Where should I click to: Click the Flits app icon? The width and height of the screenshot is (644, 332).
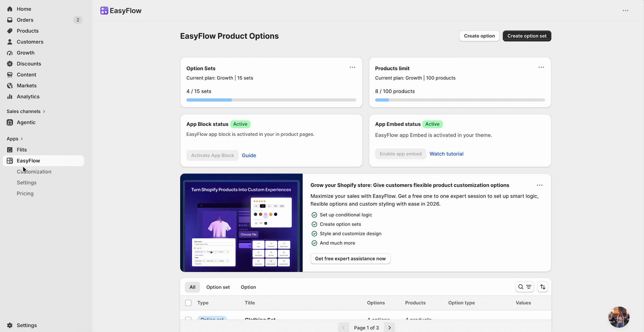[x=10, y=150]
